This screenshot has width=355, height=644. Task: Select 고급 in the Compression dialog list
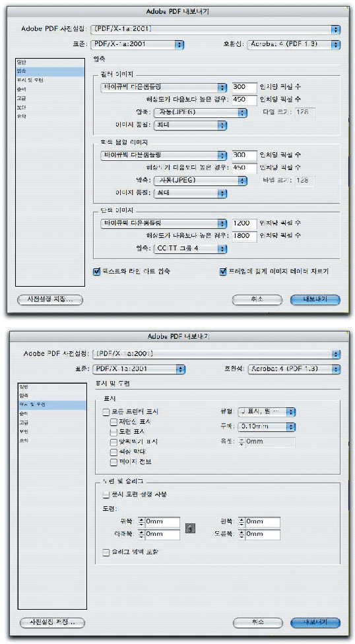[x=49, y=98]
